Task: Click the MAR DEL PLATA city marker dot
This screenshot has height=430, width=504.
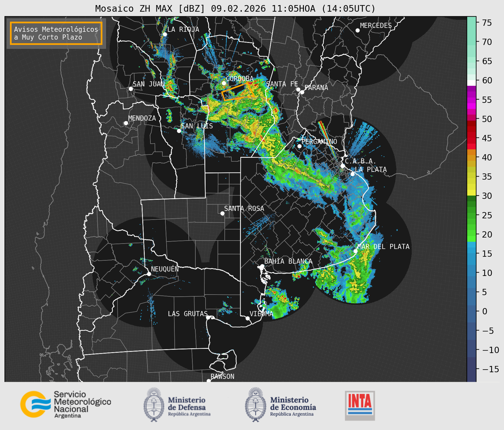Action: point(355,251)
